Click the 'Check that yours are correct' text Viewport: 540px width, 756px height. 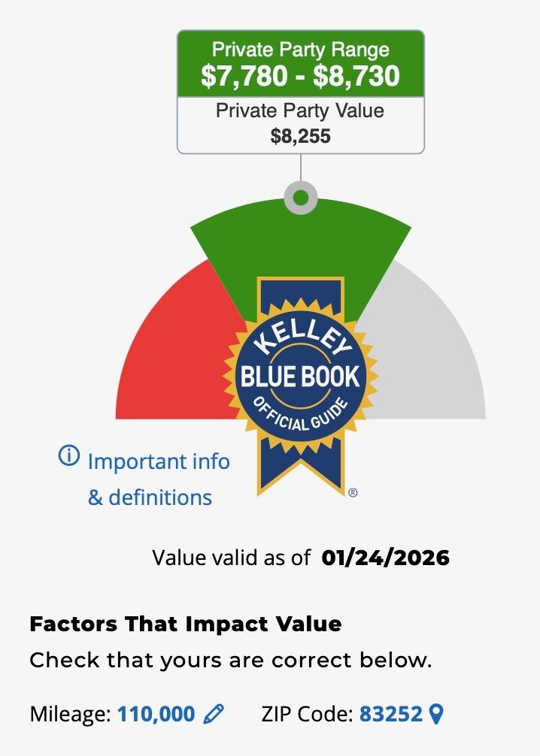tap(231, 661)
